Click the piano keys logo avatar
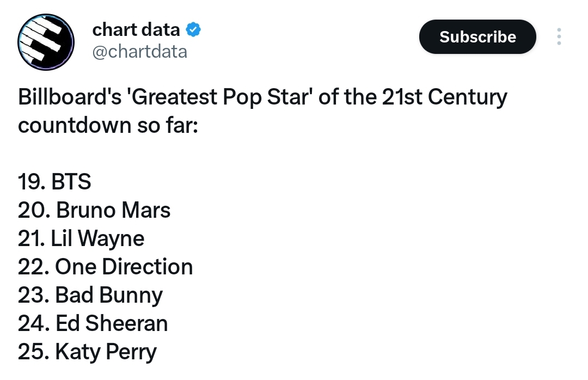This screenshot has width=588, height=380. [46, 42]
